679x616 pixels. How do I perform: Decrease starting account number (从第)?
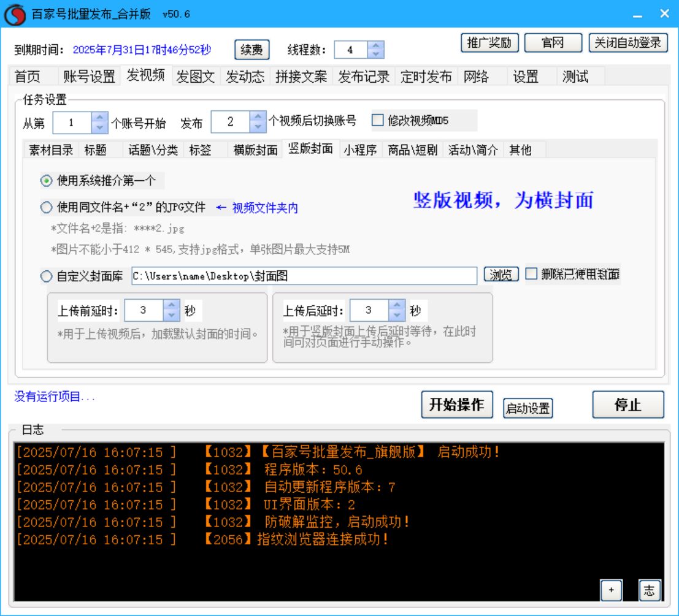[x=99, y=127]
